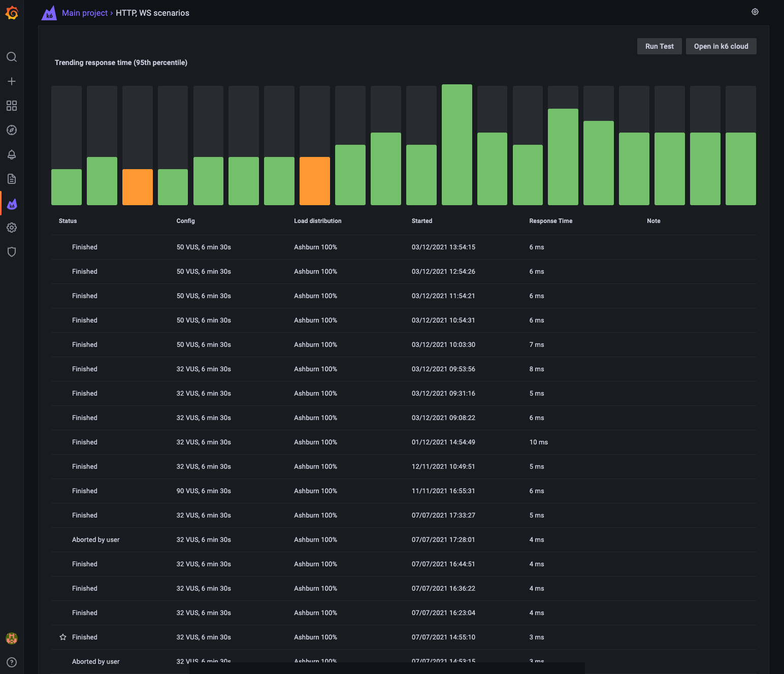Click the Run Test button
The height and width of the screenshot is (674, 784).
[x=660, y=46]
